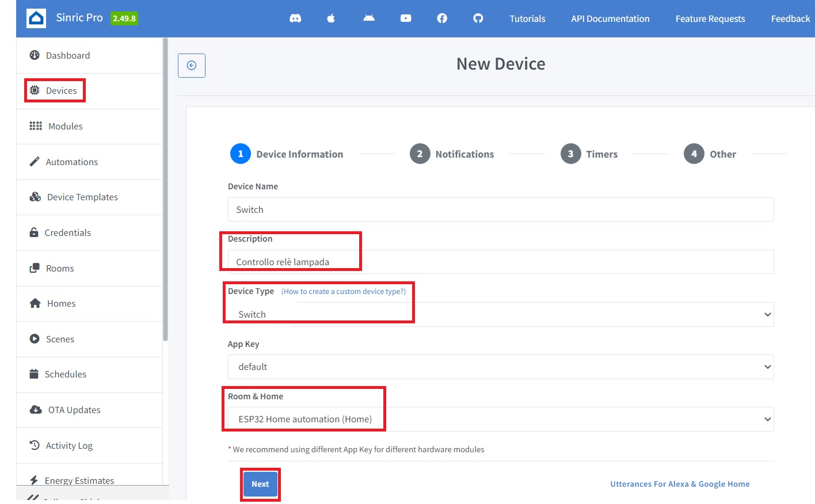Expand the Device Type dropdown
Image resolution: width=815 pixels, height=504 pixels.
500,315
